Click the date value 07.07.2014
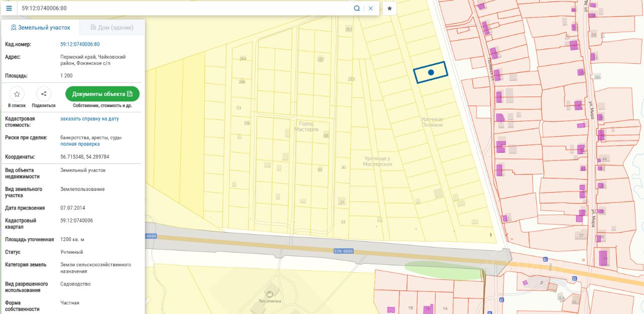644x314 pixels. [73, 208]
